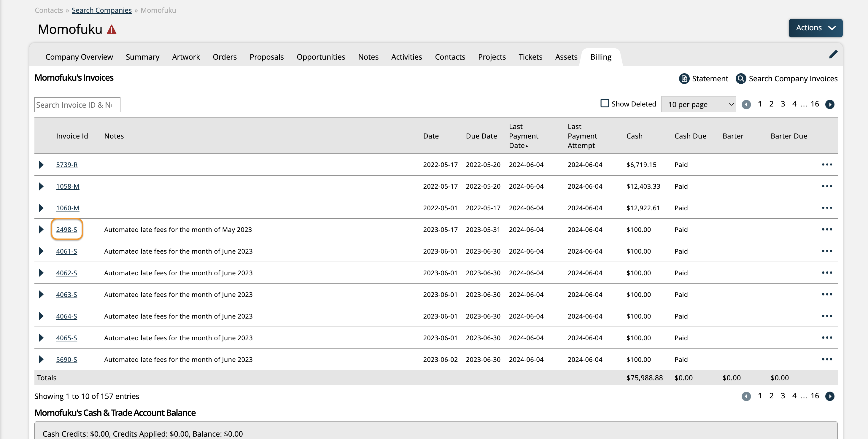This screenshot has height=439, width=868.
Task: Open more options for invoice 4062-S
Action: click(827, 273)
